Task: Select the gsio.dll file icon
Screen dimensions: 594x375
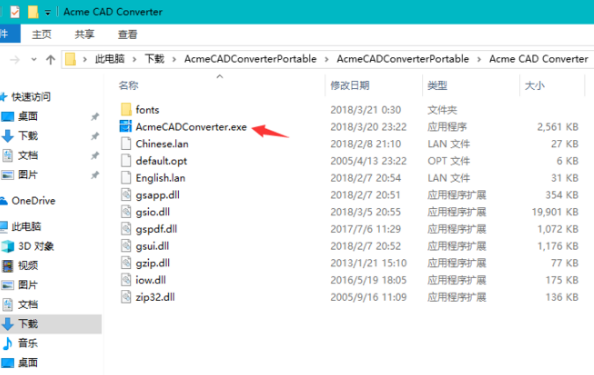Action: [126, 212]
